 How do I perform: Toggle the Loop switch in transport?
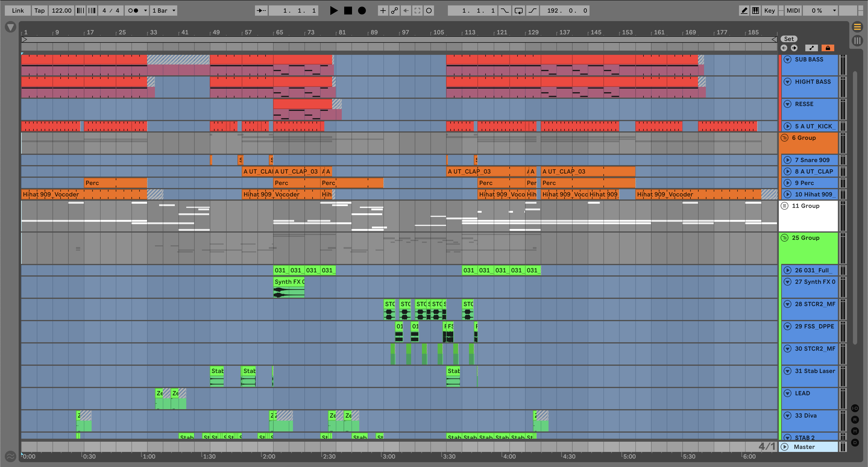(x=518, y=11)
